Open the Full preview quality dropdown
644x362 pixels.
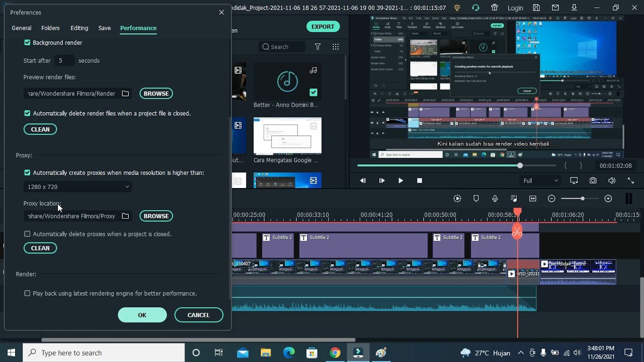point(541,180)
